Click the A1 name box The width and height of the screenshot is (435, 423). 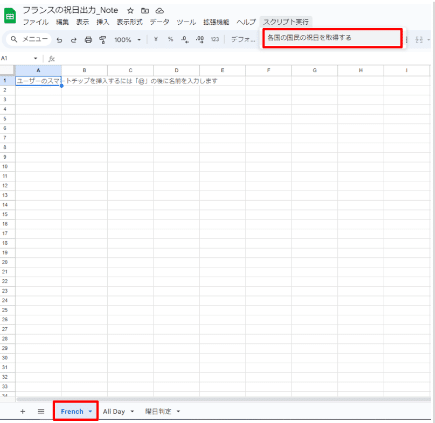pos(17,58)
